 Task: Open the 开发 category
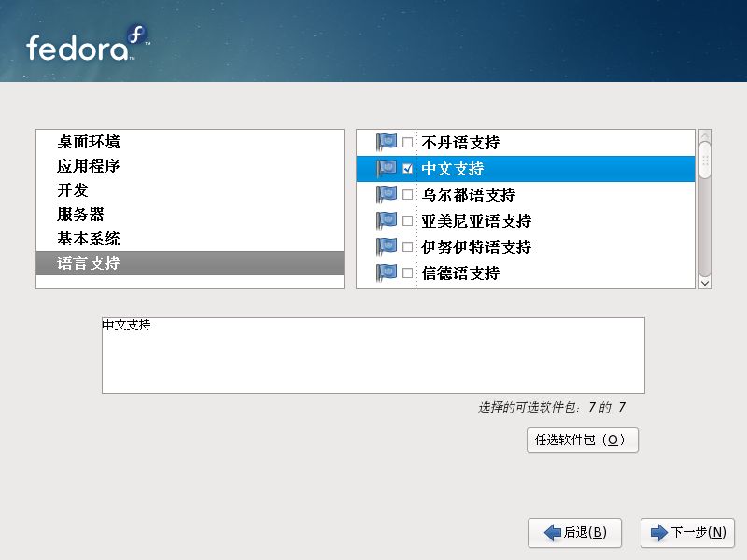(x=190, y=190)
